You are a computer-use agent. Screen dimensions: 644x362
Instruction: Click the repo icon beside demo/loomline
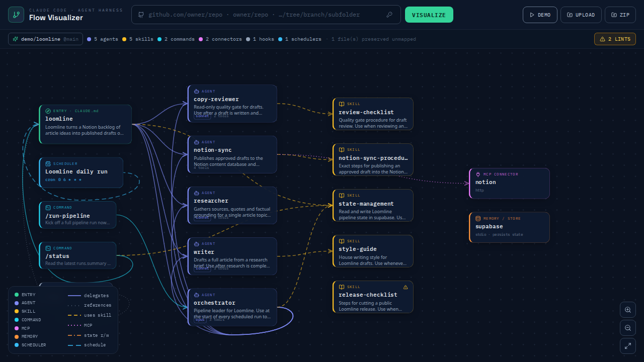pos(16,39)
